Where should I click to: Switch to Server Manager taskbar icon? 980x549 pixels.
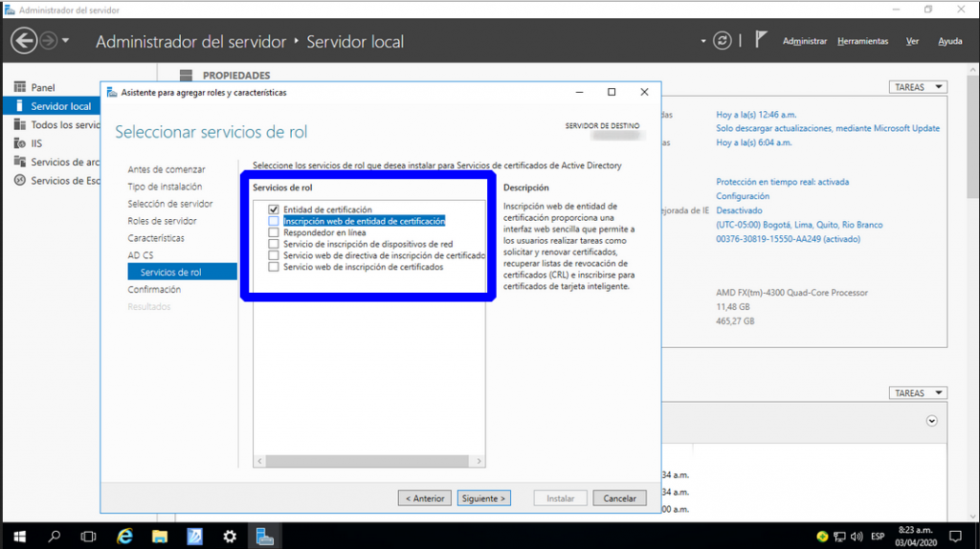(265, 537)
